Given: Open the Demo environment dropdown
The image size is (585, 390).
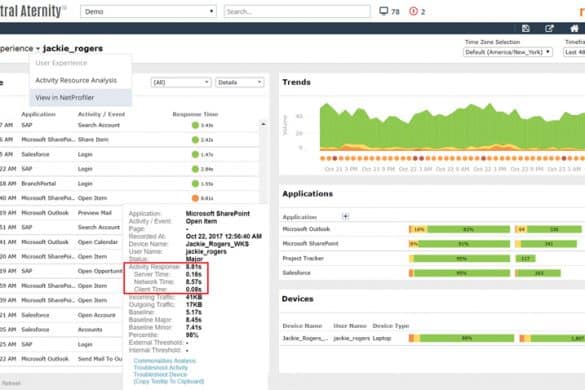Looking at the screenshot, I should pos(148,12).
